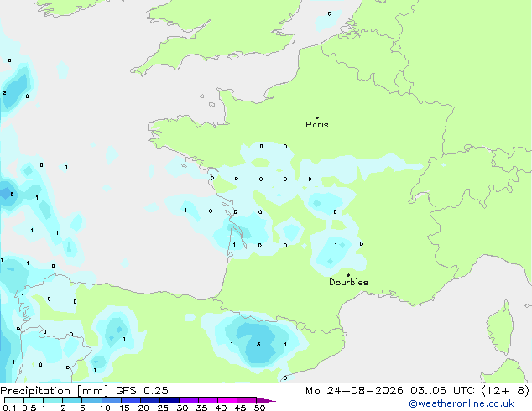
Task: Click the precipitation value 3 over the Pyrenees
Action: pos(258,345)
